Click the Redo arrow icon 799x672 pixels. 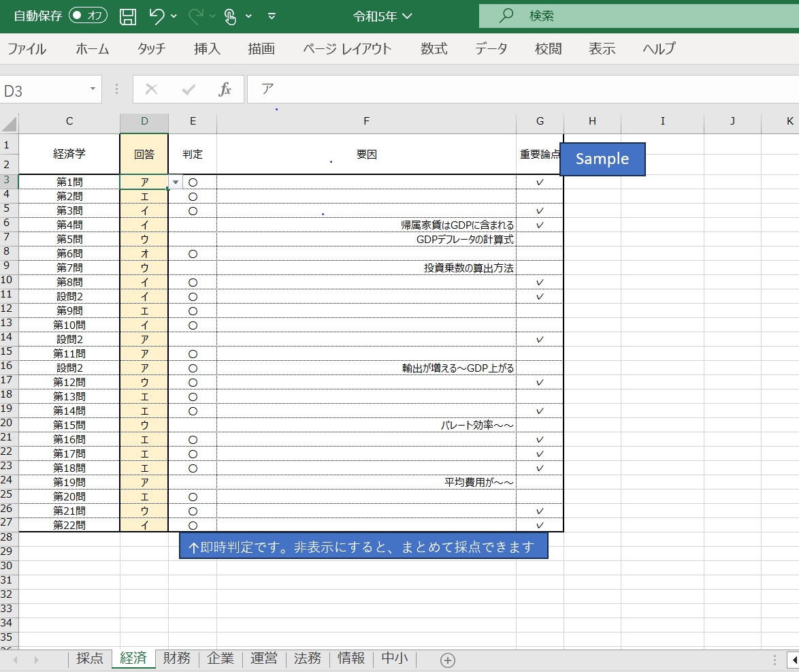coord(196,16)
